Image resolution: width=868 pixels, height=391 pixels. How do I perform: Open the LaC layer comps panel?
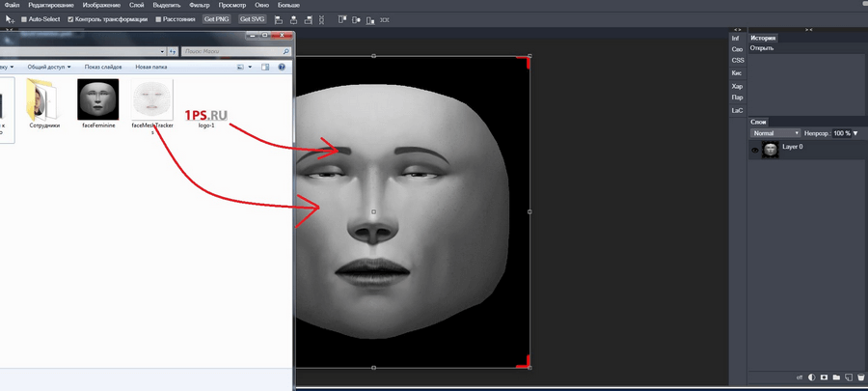coord(737,110)
